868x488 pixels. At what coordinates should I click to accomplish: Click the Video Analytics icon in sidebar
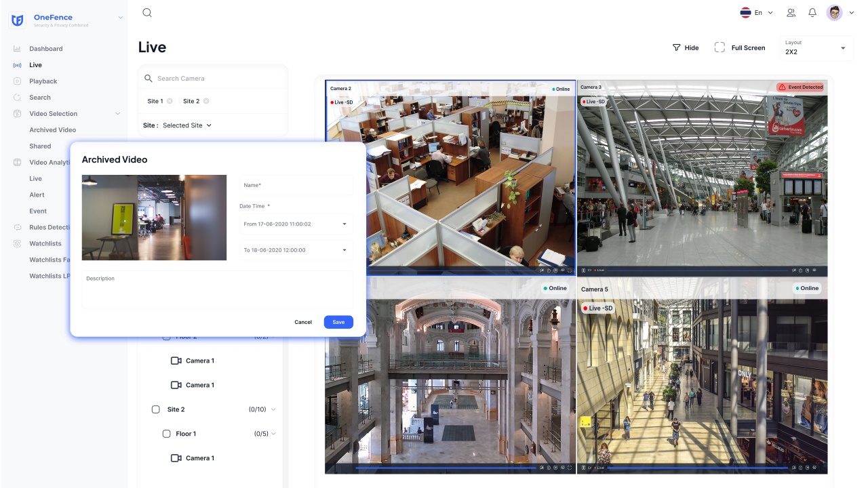17,163
